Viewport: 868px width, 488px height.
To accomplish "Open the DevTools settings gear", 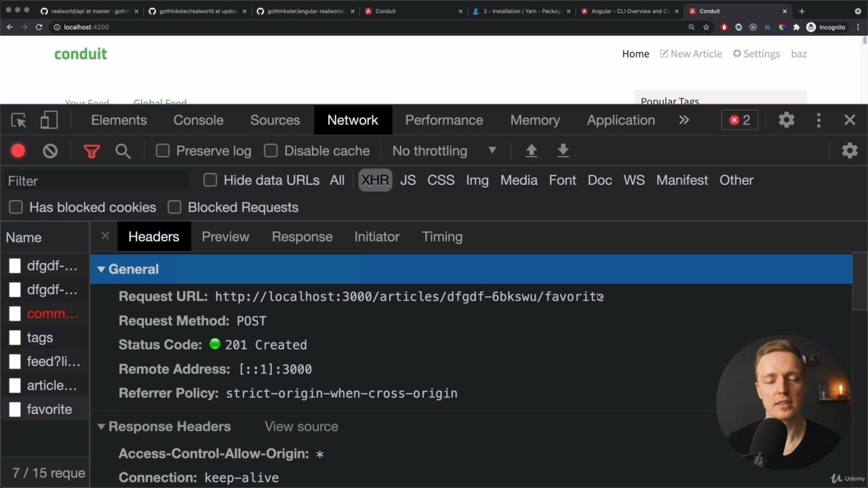I will coord(787,120).
